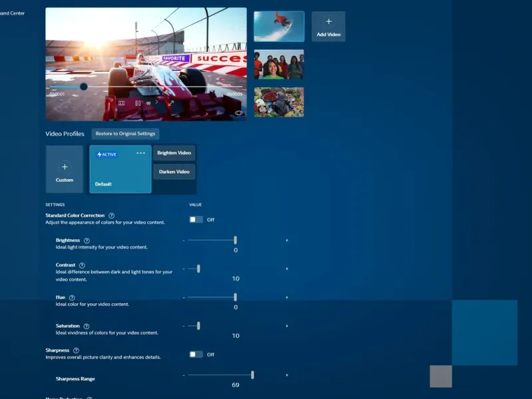Decrease Brightness with minus button
This screenshot has height=399, width=532.
coord(184,240)
